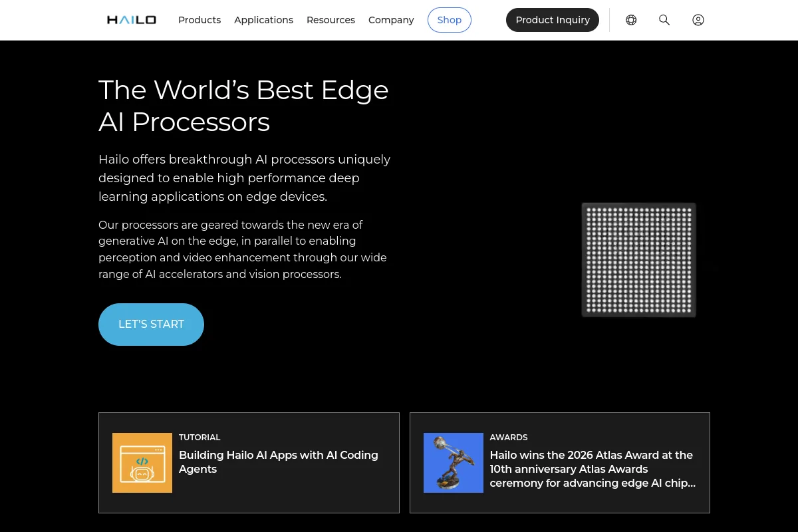Click the Atlas statue award thumbnail
798x532 pixels.
pyautogui.click(x=454, y=463)
